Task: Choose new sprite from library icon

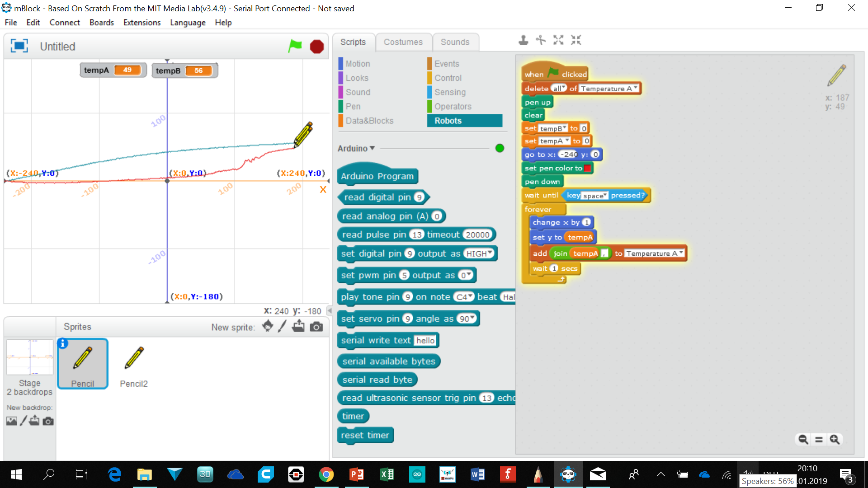Action: coord(267,326)
